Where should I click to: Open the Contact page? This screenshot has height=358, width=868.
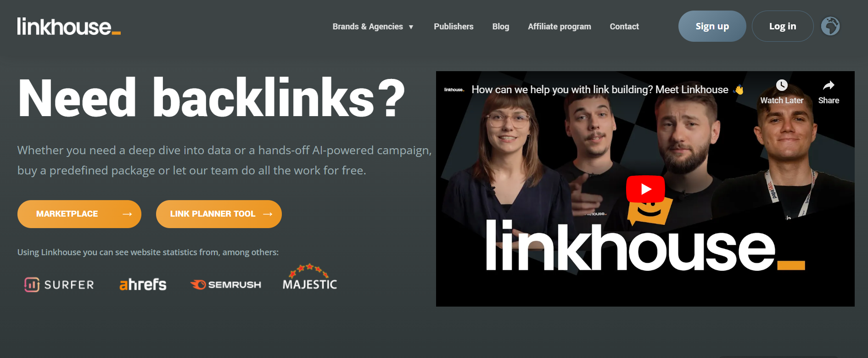tap(624, 27)
